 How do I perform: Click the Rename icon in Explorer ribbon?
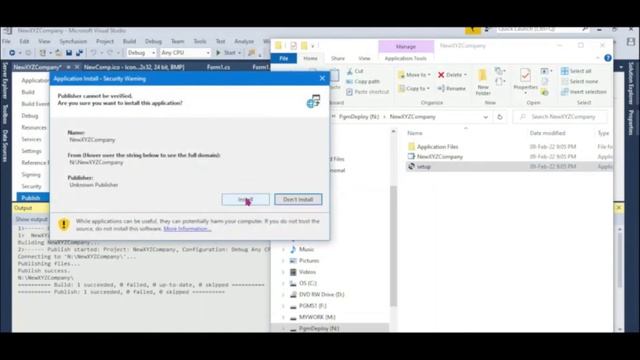pos(451,88)
